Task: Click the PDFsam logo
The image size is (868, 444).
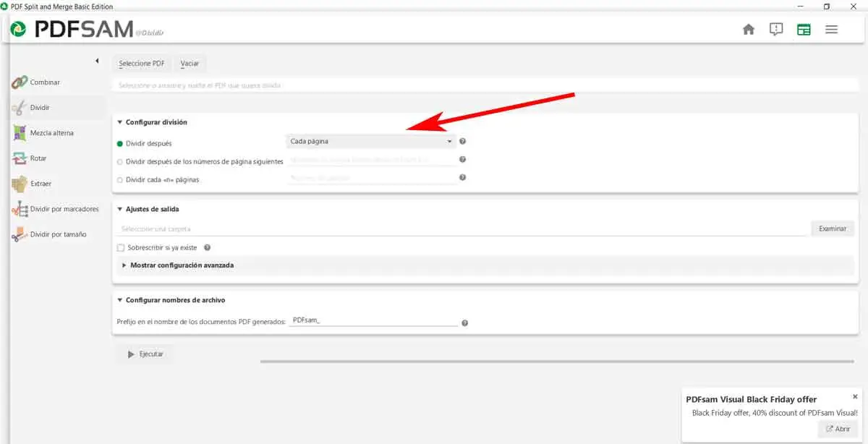Action: pyautogui.click(x=71, y=29)
